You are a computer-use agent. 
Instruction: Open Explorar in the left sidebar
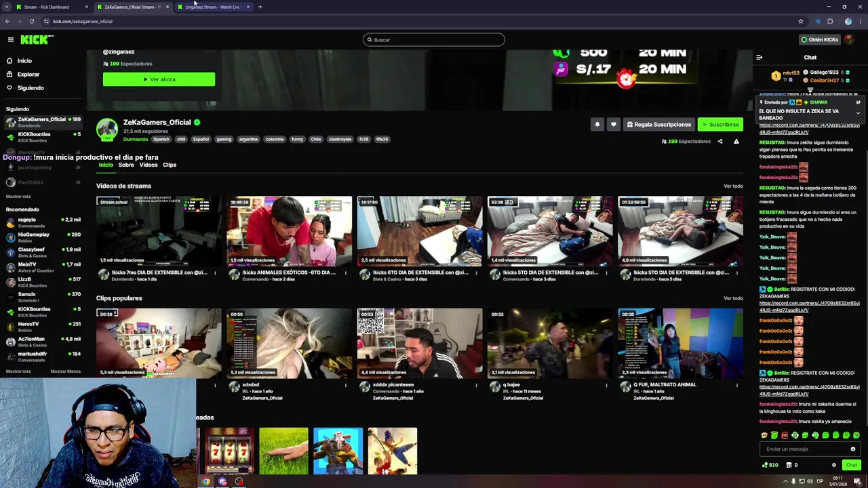point(28,75)
